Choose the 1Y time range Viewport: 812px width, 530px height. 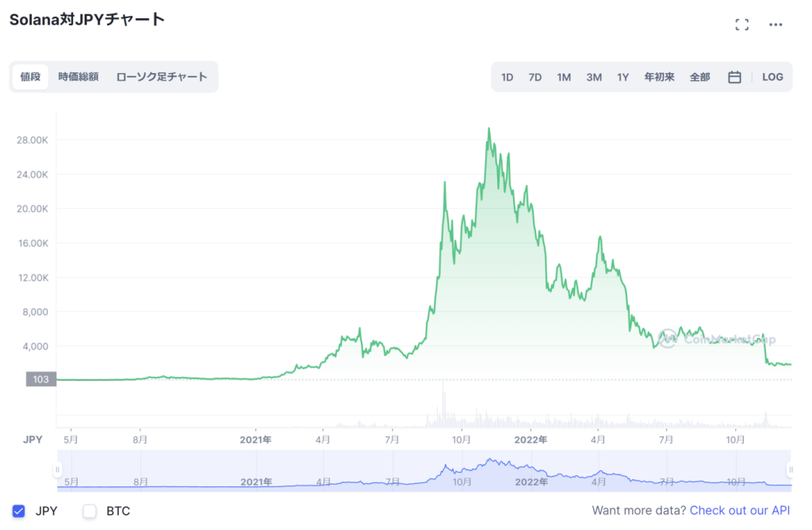pyautogui.click(x=623, y=77)
